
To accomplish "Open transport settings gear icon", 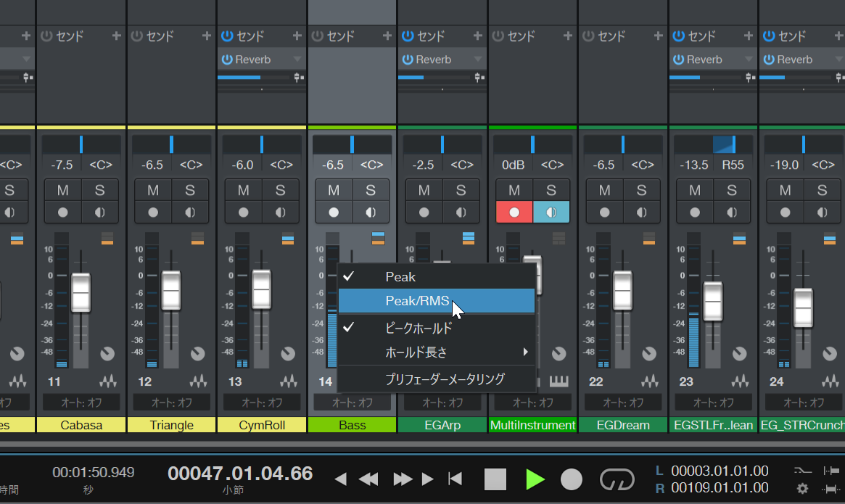I will (x=802, y=488).
